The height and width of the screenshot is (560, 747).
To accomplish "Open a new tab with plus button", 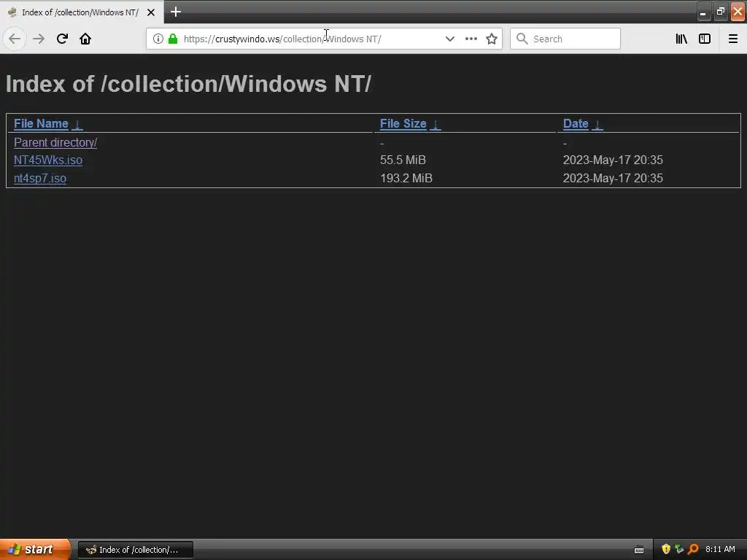I will [175, 12].
